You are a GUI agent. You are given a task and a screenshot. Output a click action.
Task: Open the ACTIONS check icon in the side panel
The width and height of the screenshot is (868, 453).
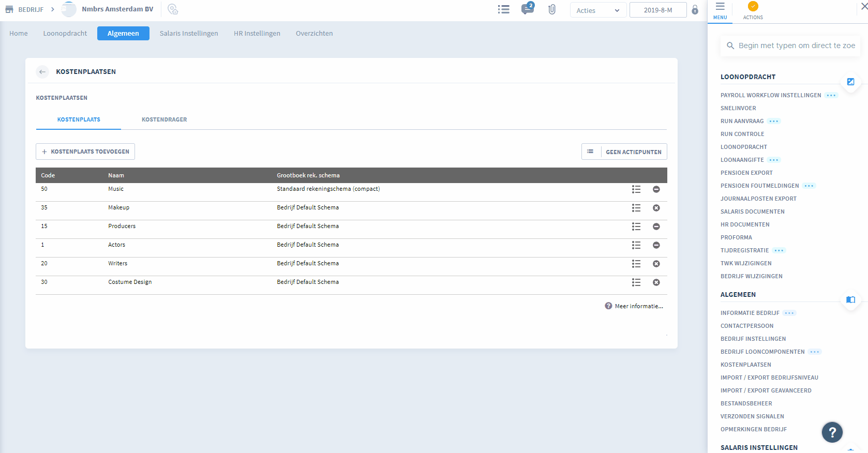(x=753, y=11)
